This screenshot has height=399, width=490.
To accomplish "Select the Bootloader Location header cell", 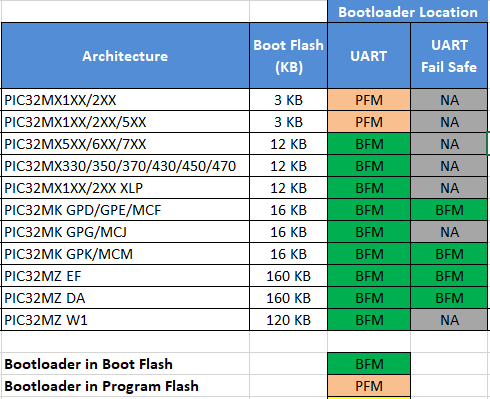I will click(x=408, y=12).
